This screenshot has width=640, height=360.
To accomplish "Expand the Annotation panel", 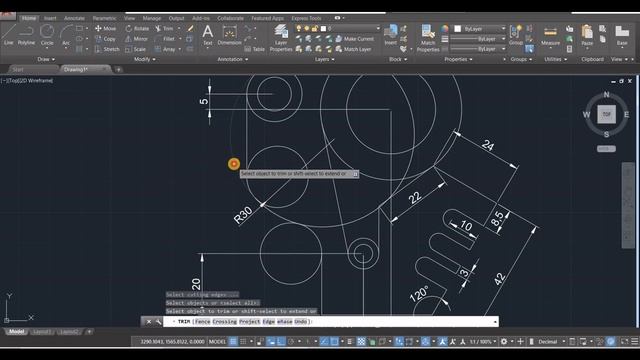I will (x=233, y=59).
